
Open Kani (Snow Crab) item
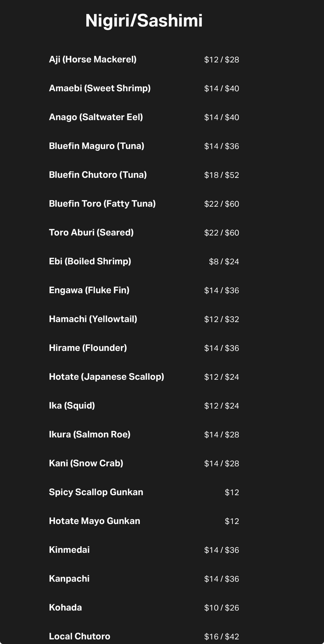144,463
